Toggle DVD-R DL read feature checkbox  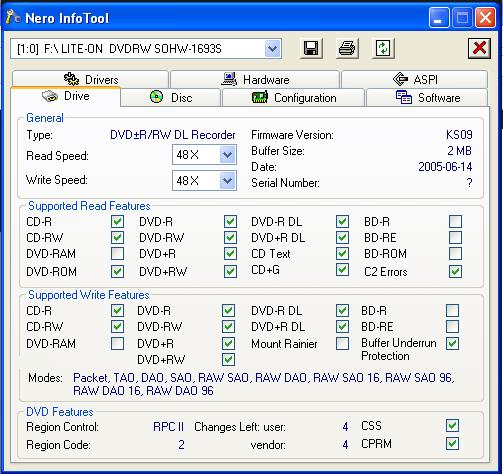(342, 222)
